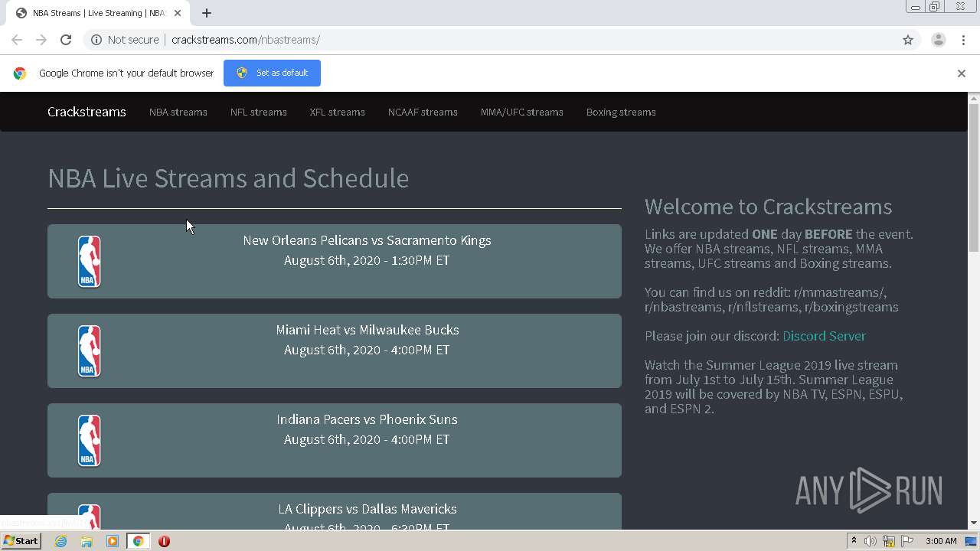
Task: Open network tray icon
Action: tap(889, 541)
